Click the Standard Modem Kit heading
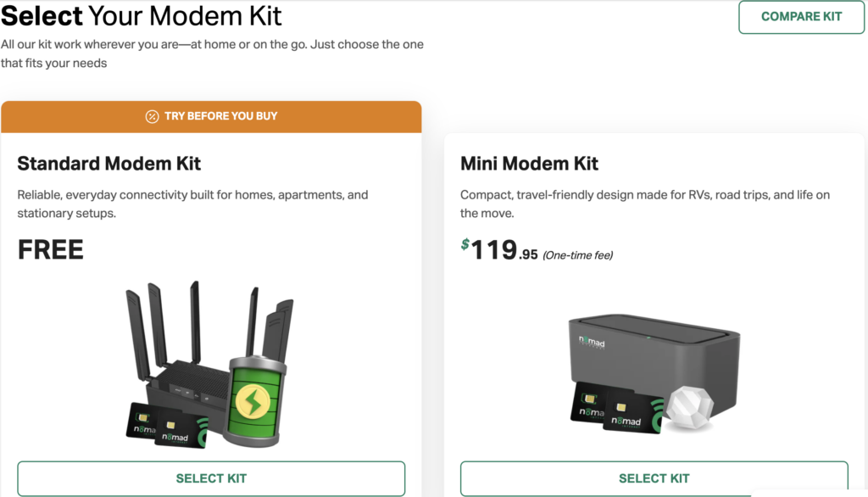 tap(109, 164)
